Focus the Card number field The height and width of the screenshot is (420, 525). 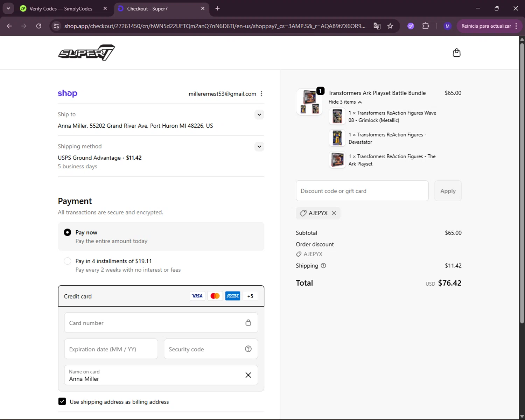click(x=161, y=323)
